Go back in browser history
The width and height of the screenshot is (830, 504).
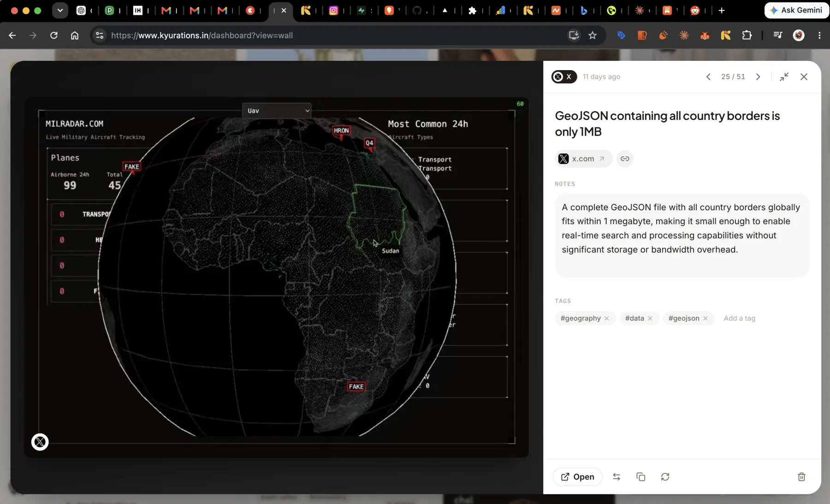[12, 36]
